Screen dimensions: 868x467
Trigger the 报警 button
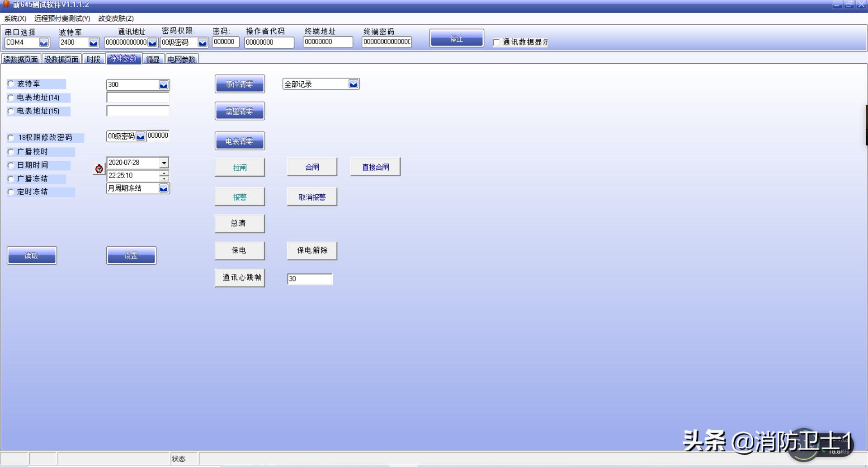tap(240, 197)
